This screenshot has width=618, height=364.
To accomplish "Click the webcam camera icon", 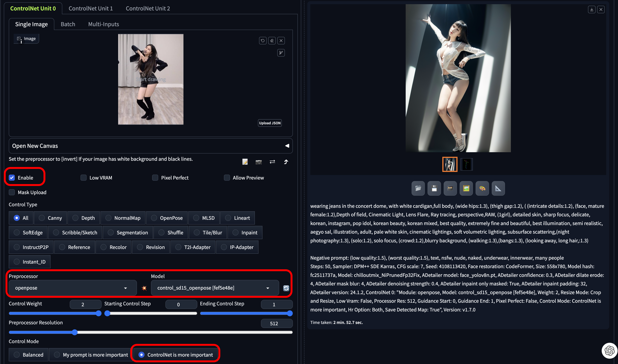I will point(258,162).
